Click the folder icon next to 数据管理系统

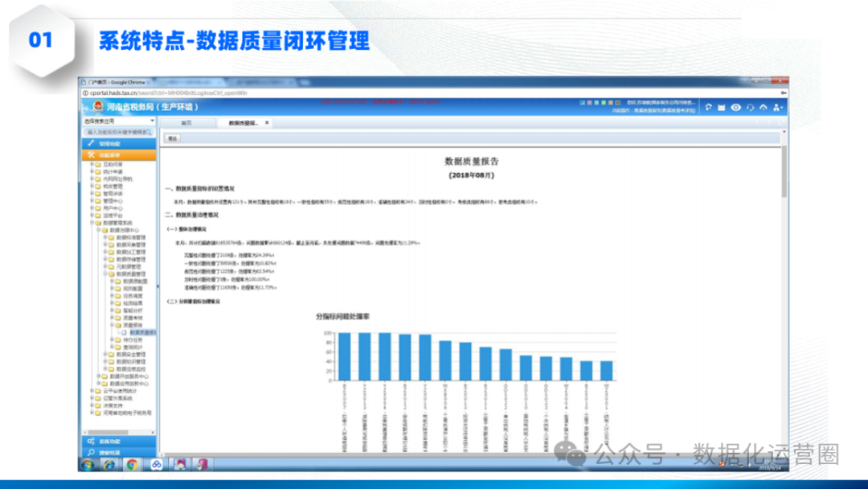click(x=98, y=223)
